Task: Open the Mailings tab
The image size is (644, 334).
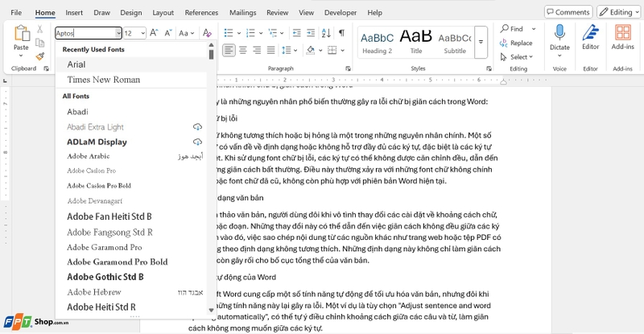Action: [243, 13]
